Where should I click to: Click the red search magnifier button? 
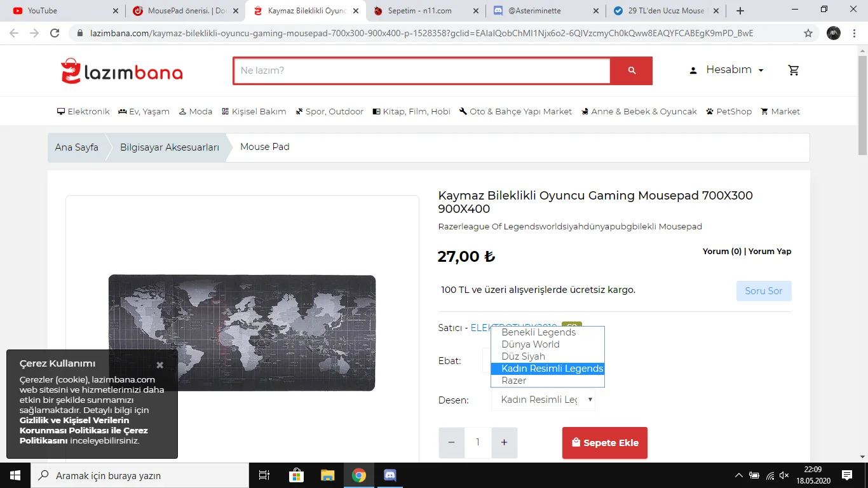631,71
